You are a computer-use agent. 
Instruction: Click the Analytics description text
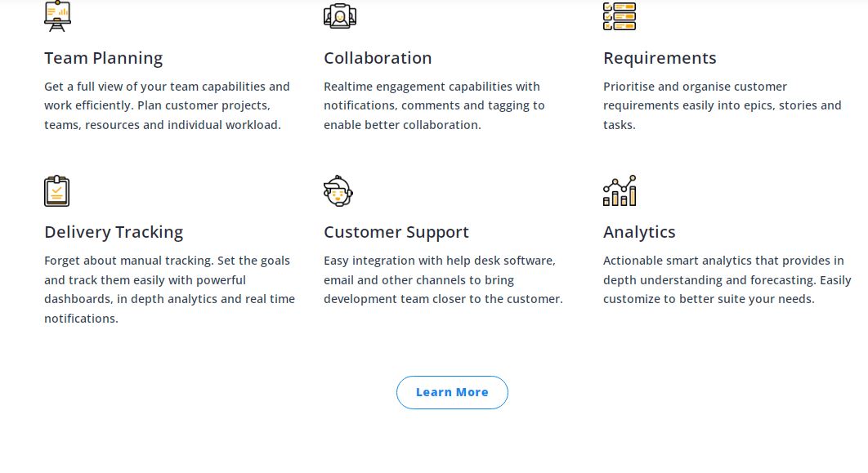pyautogui.click(x=727, y=279)
